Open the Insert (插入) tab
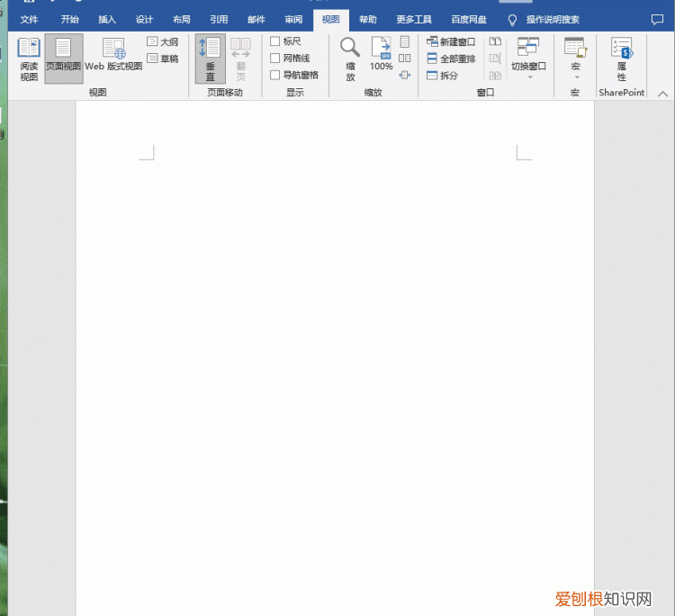 click(107, 20)
